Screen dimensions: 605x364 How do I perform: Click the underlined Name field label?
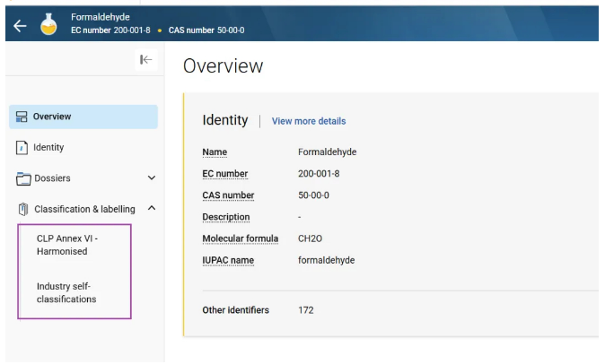(215, 152)
